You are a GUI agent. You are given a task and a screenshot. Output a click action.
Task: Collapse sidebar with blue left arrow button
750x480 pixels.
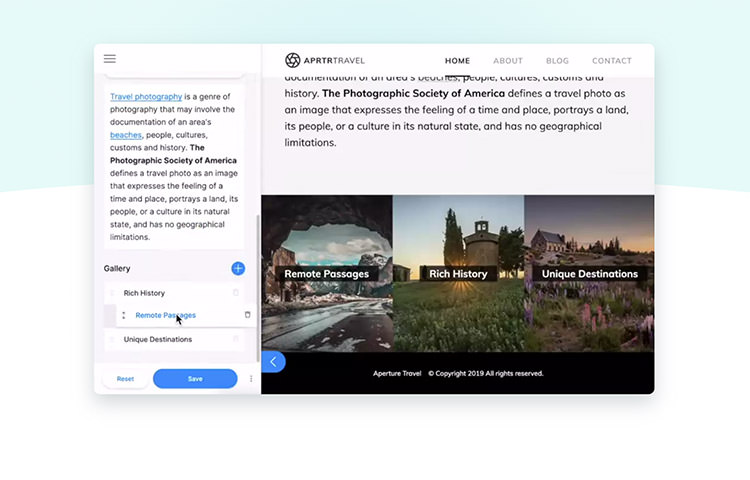click(x=273, y=362)
